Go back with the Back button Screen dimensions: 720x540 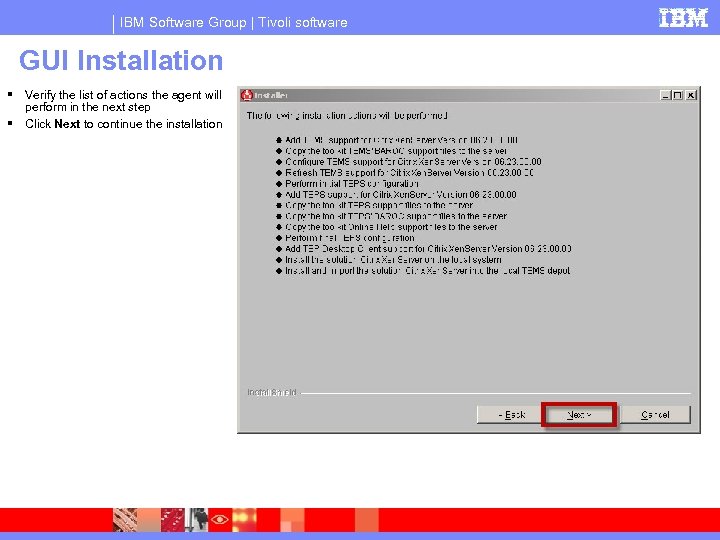pyautogui.click(x=510, y=415)
